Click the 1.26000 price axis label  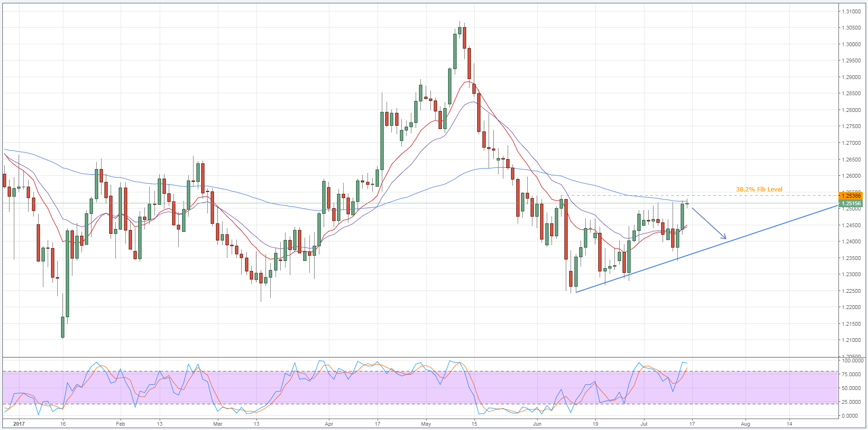coord(851,176)
